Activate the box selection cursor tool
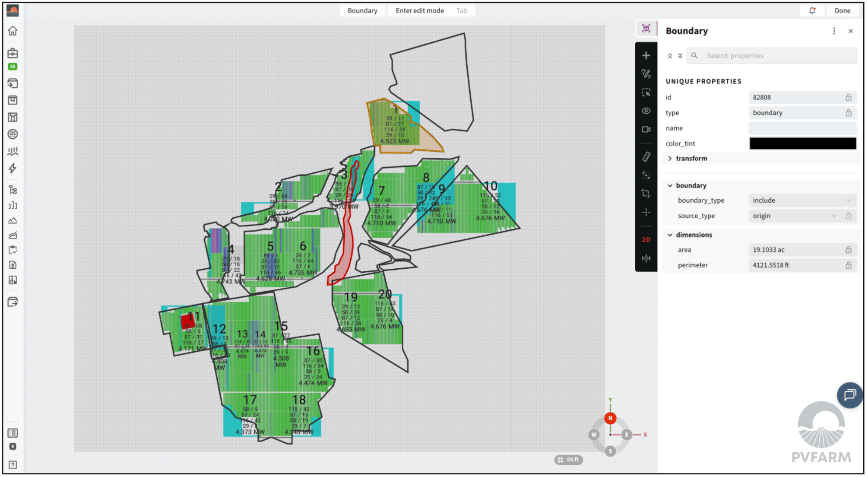868x477 pixels. tap(646, 92)
